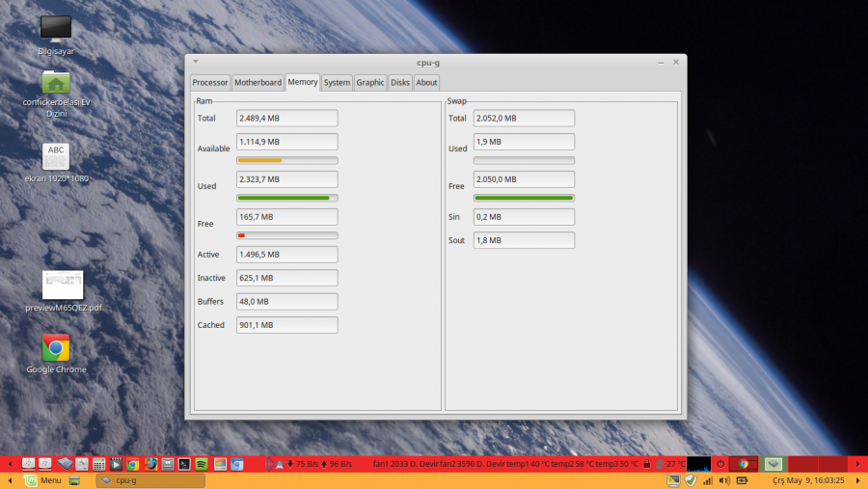This screenshot has width=868, height=489.
Task: Click the power button icon in panel
Action: pyautogui.click(x=720, y=464)
